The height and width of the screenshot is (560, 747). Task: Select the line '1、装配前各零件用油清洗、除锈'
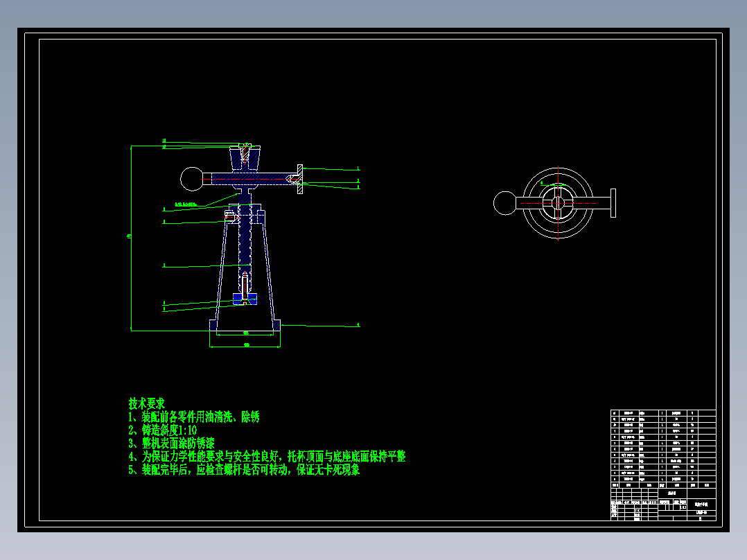[194, 417]
